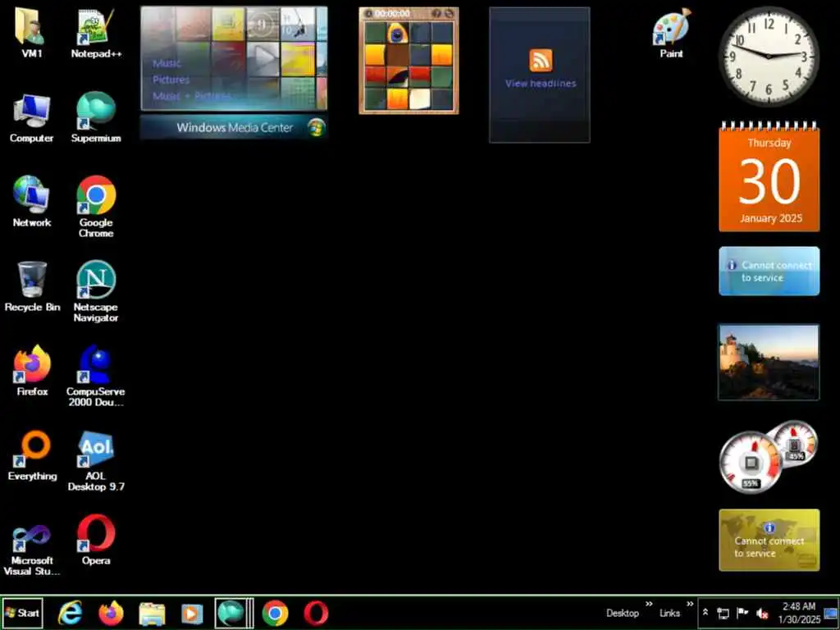Open Windows Explorer folder in taskbar
The image size is (840, 630).
click(152, 614)
